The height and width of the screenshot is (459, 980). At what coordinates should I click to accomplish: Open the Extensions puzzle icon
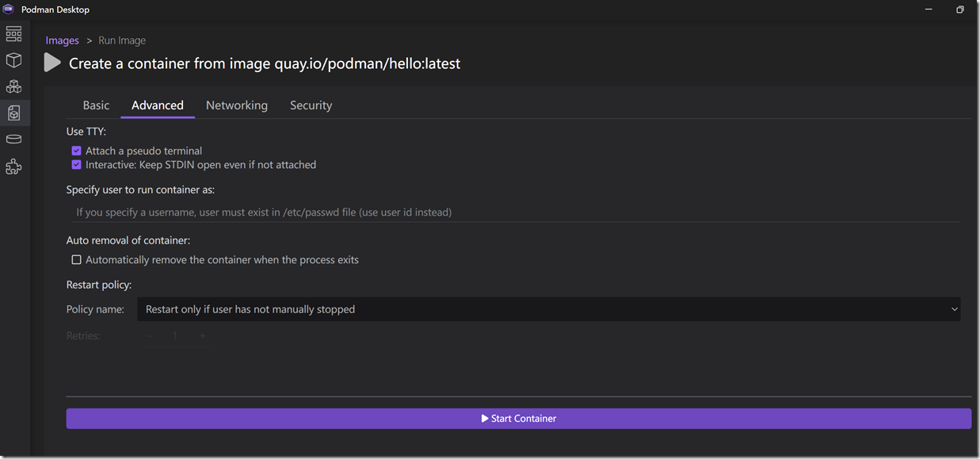tap(13, 166)
